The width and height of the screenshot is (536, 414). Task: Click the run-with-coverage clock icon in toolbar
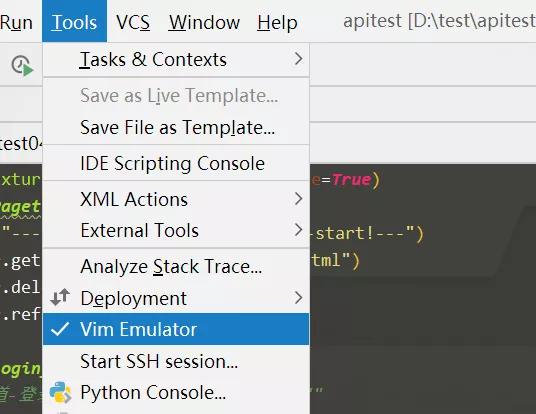pyautogui.click(x=22, y=65)
